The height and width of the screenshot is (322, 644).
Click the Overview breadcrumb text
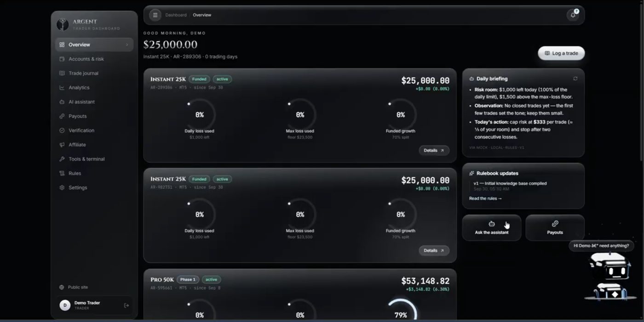[202, 15]
